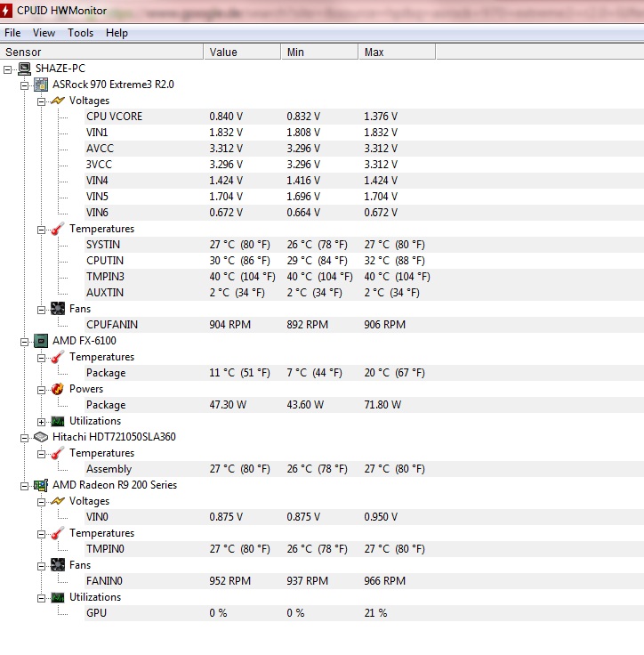Select the VIN0 voltage row
Screen dimensions: 644x655
(364, 517)
